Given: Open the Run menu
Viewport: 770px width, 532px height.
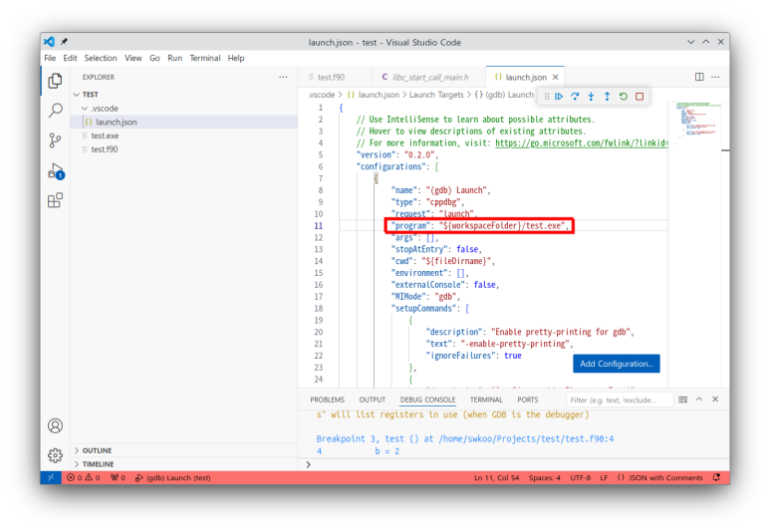Looking at the screenshot, I should point(175,58).
